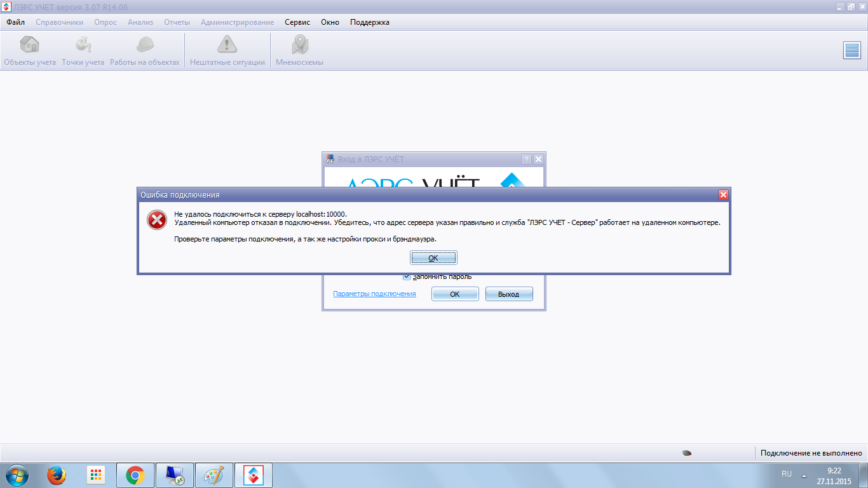Click the blue panel list icon at toolbar right

click(x=851, y=50)
